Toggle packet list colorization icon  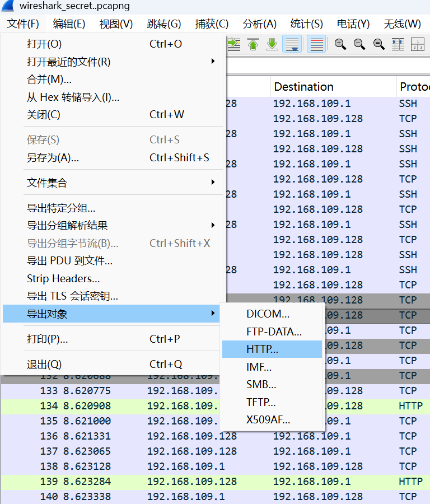[x=316, y=44]
